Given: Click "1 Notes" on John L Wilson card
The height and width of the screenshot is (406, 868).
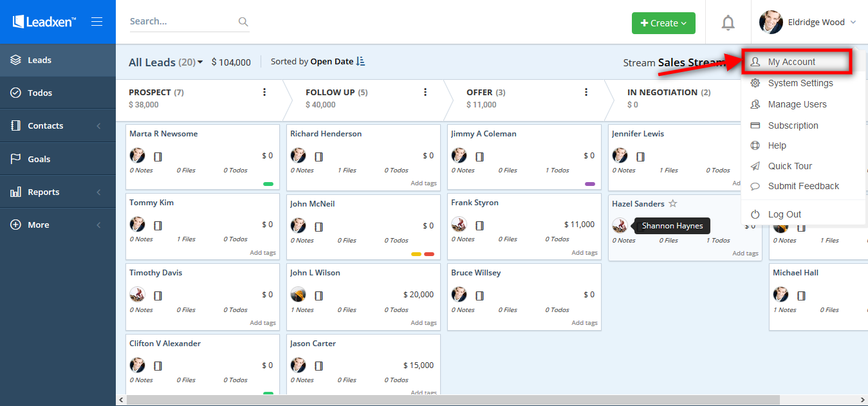Looking at the screenshot, I should 302,309.
